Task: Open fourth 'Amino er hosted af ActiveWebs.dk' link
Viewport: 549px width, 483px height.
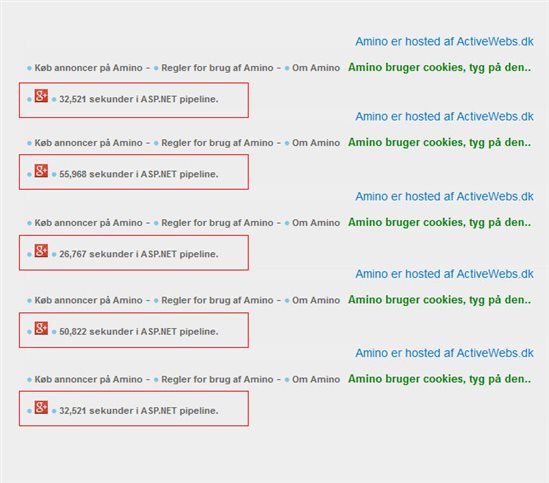Action: [444, 274]
